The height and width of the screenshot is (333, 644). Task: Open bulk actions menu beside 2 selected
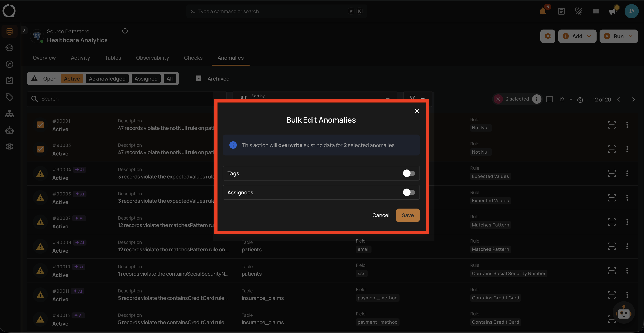coord(536,99)
